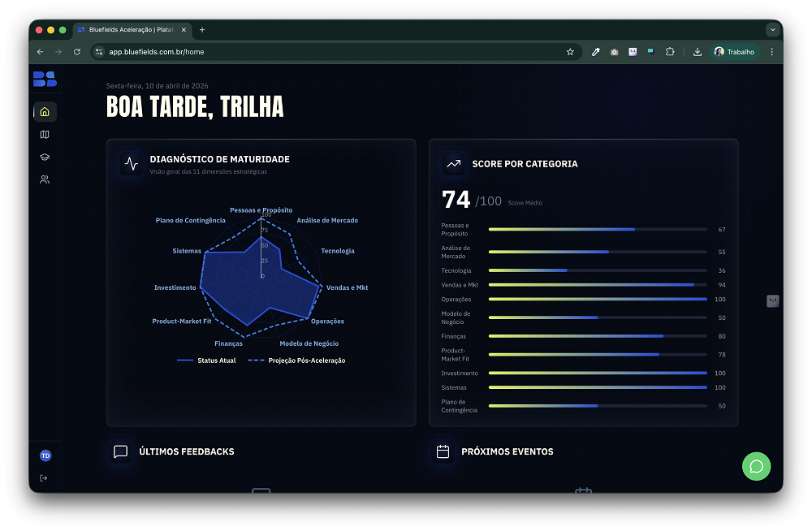Click the address bar showing app.bluefields.com.br/home
Screen dimensions: 812x531
tap(325, 52)
